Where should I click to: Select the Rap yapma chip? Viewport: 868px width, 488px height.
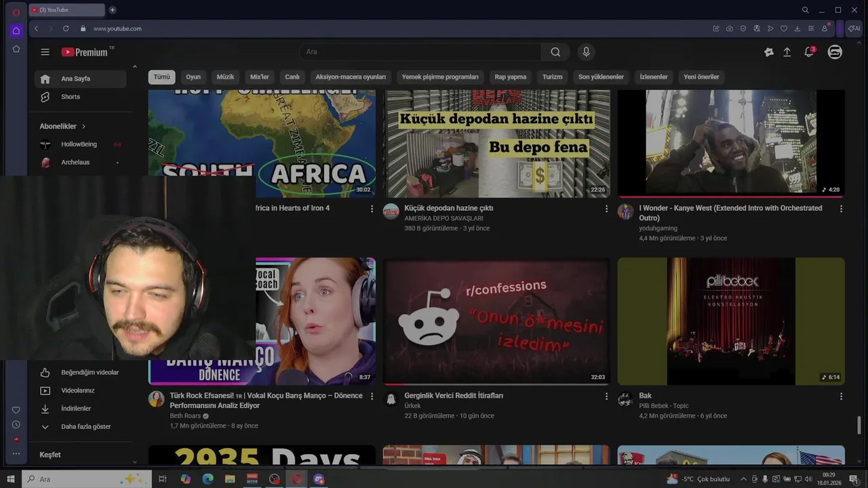point(511,77)
